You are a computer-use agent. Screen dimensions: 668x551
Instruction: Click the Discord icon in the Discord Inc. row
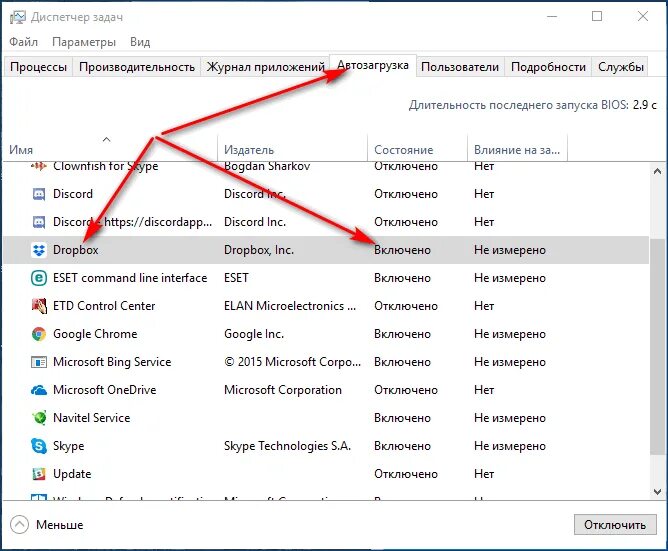tap(39, 194)
